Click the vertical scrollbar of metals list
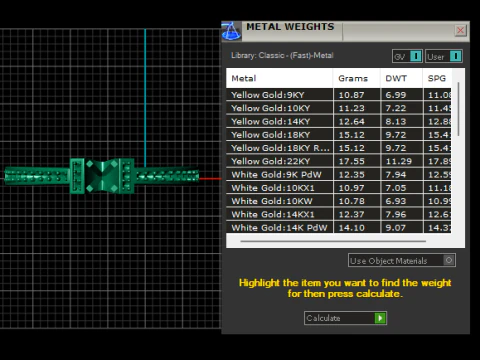 pos(459,109)
